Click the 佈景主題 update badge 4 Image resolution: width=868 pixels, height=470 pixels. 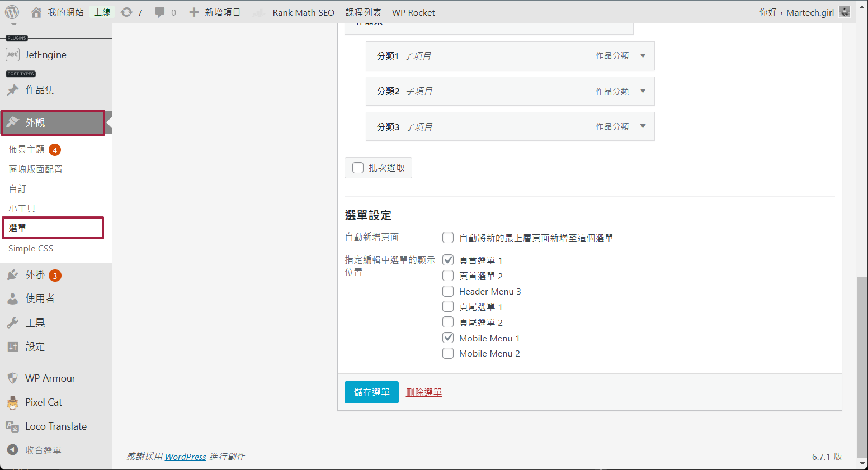(55, 150)
